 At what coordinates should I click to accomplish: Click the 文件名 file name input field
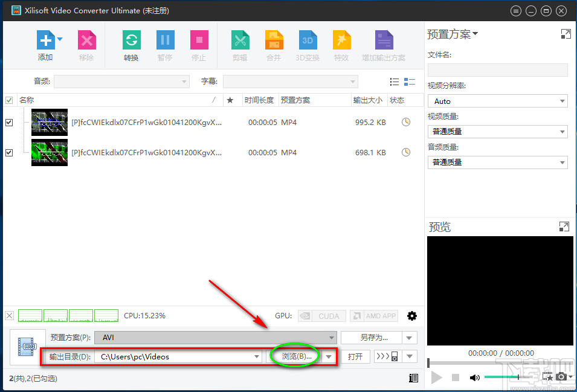(x=497, y=70)
